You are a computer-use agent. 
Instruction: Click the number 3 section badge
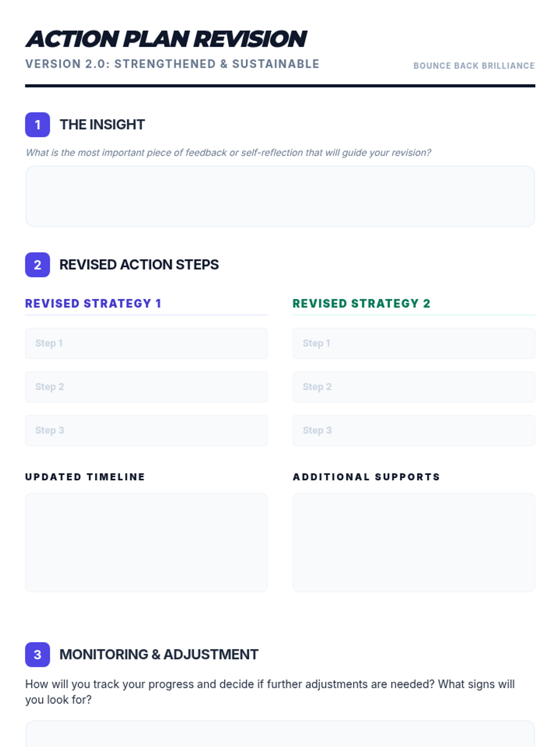[x=37, y=655]
